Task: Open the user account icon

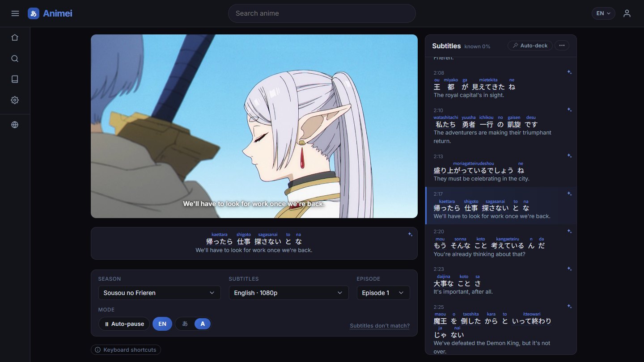Action: (627, 13)
